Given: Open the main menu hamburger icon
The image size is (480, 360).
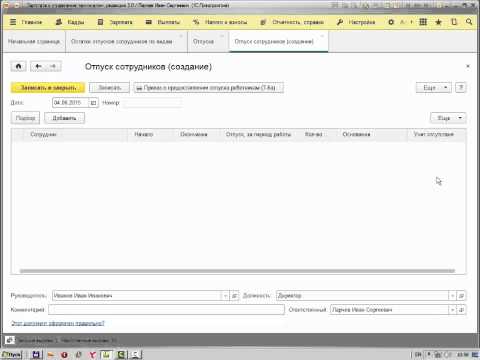Looking at the screenshot, I should click(13, 22).
